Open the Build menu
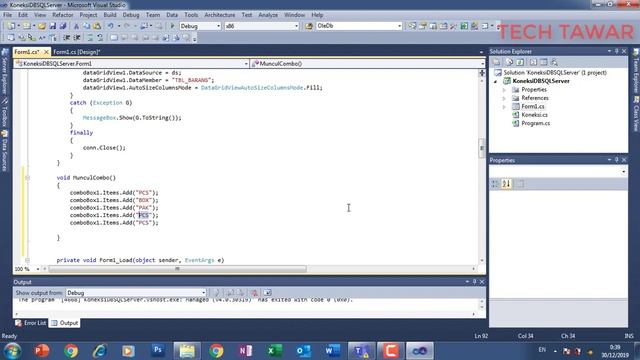This screenshot has width=640, height=360. 110,15
